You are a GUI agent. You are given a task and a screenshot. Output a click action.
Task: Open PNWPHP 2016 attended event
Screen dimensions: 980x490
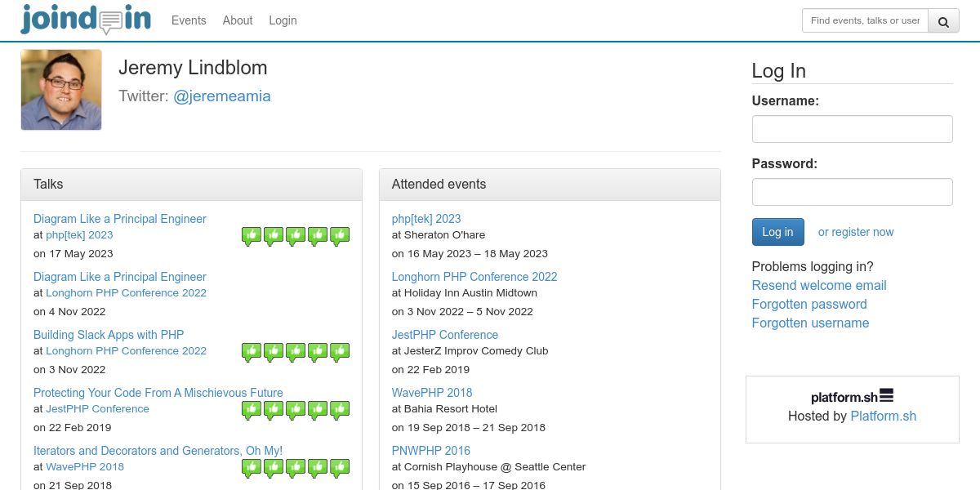[x=431, y=451]
